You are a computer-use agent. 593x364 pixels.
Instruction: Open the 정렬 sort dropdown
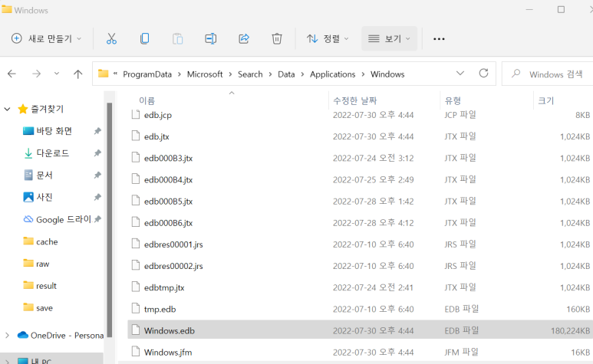[x=328, y=38]
